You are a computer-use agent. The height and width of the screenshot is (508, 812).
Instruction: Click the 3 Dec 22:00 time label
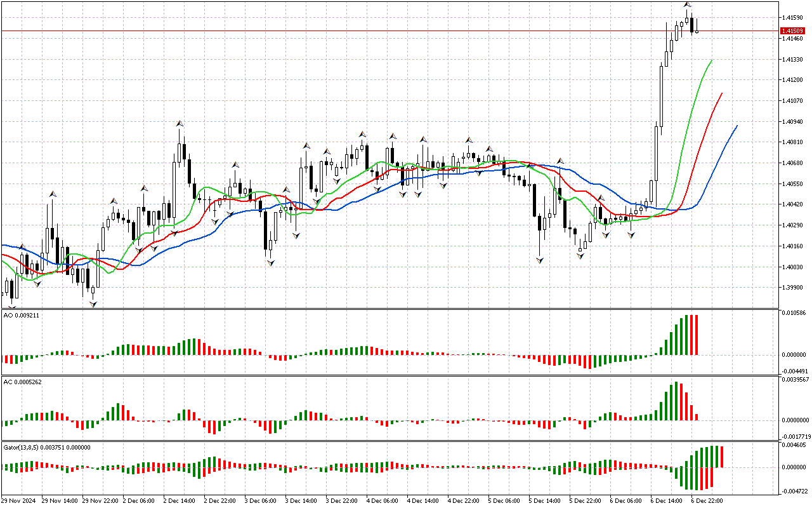pyautogui.click(x=342, y=500)
